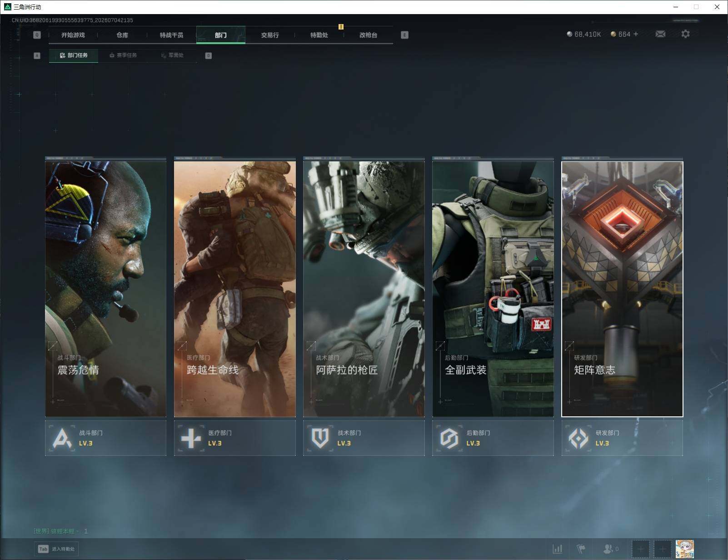Switch to the 仓库 tab

(x=122, y=35)
